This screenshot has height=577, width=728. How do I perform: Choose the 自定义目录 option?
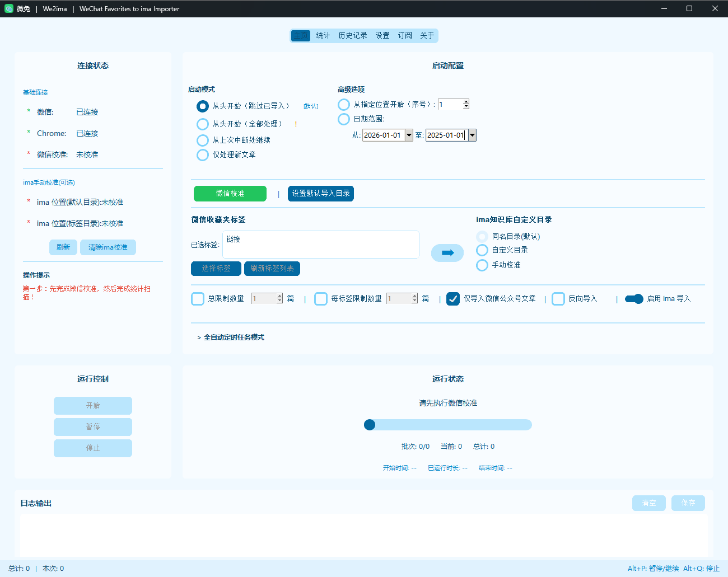click(x=482, y=250)
